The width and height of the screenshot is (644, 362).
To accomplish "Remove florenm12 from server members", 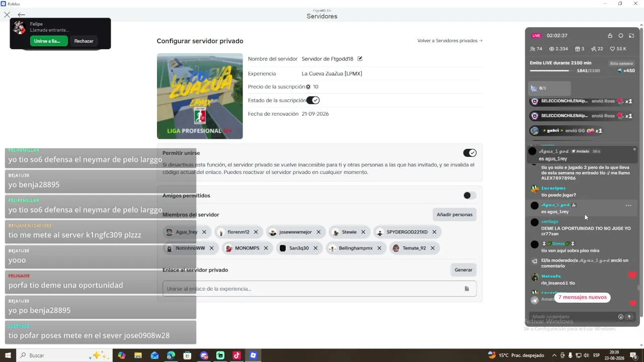I will point(256,232).
